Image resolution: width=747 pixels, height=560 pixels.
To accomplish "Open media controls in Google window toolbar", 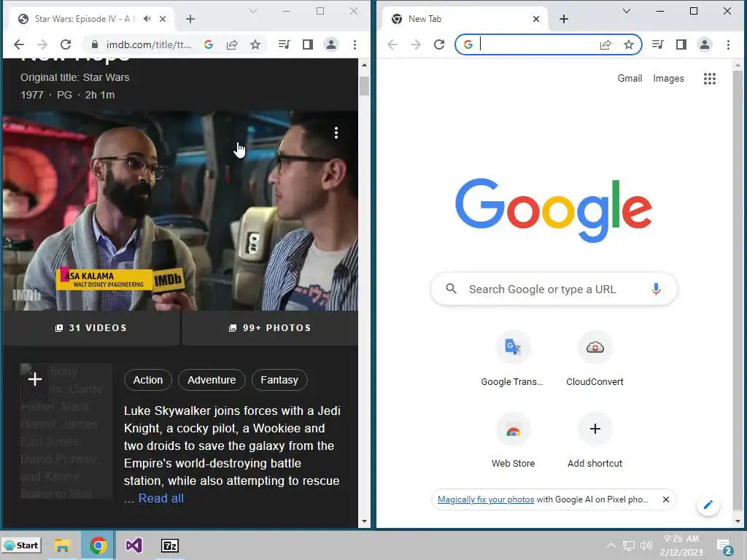I will [x=657, y=44].
